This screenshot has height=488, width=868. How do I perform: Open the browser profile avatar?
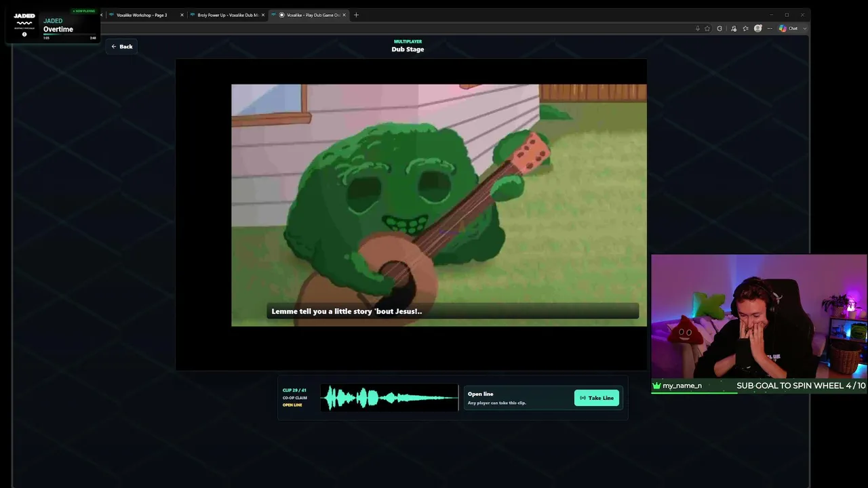pyautogui.click(x=758, y=28)
